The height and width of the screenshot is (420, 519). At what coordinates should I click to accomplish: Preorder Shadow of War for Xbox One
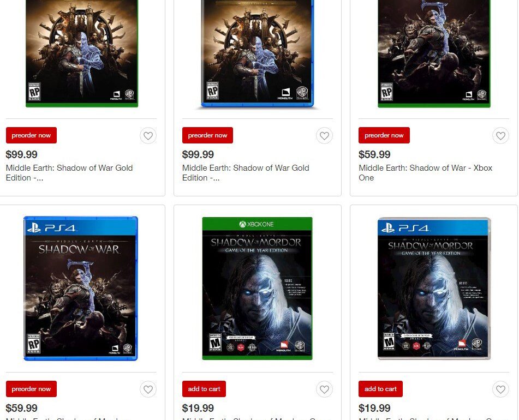[x=384, y=135]
